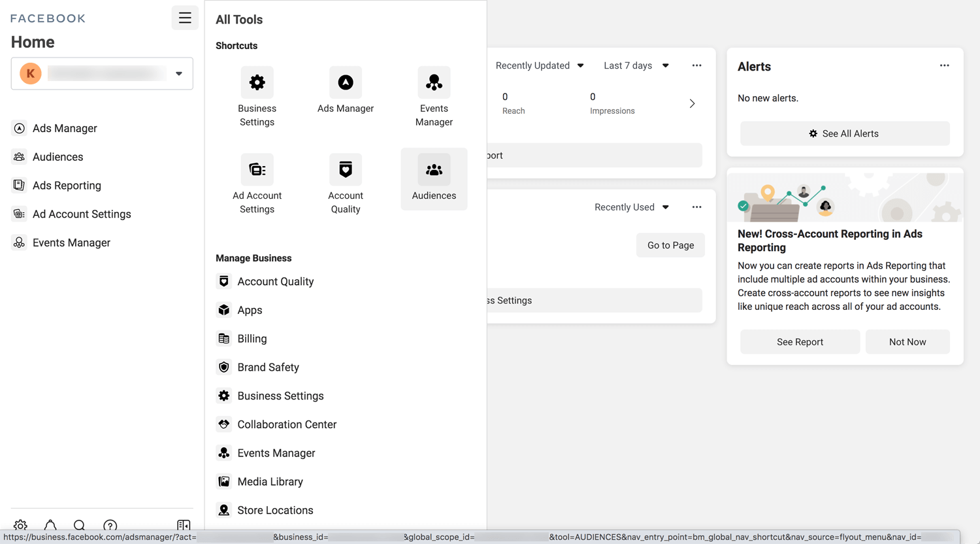Select Collaboration Center under Manage Business
Screen dimensions: 980x544
coord(287,424)
